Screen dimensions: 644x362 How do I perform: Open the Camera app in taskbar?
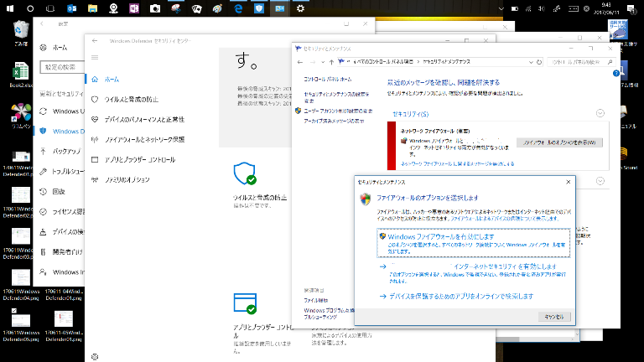(155, 8)
